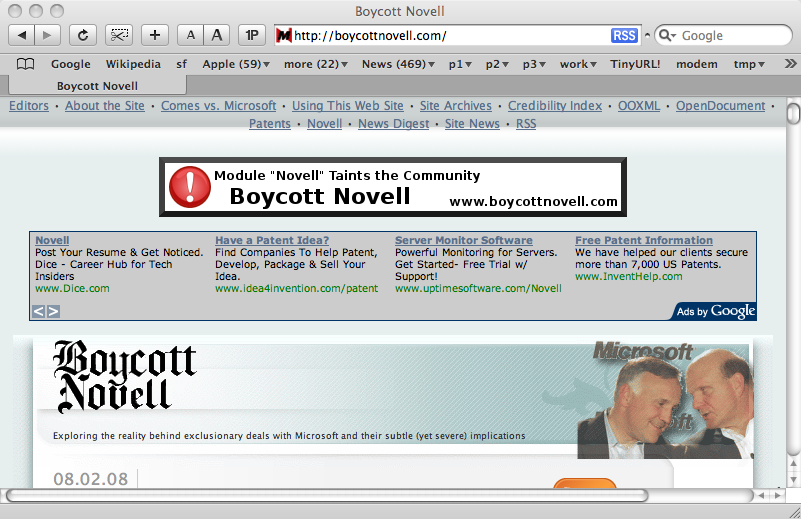The height and width of the screenshot is (519, 801).
Task: Open the Novell link in the site menu
Action: (x=324, y=124)
